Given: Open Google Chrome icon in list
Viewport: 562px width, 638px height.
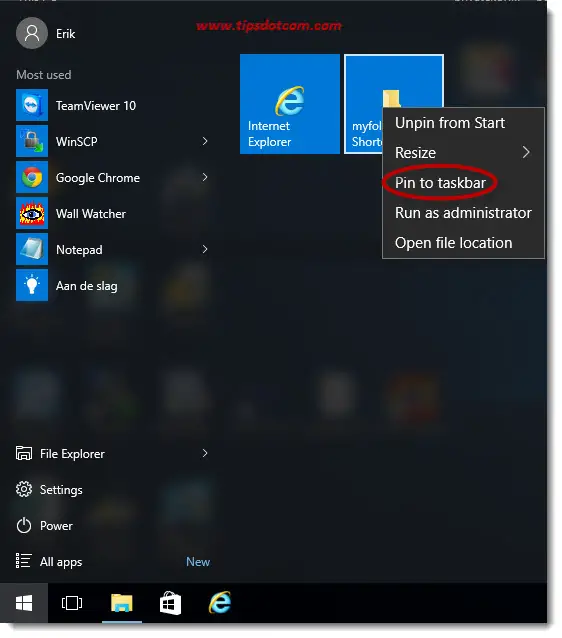Looking at the screenshot, I should coord(32,177).
